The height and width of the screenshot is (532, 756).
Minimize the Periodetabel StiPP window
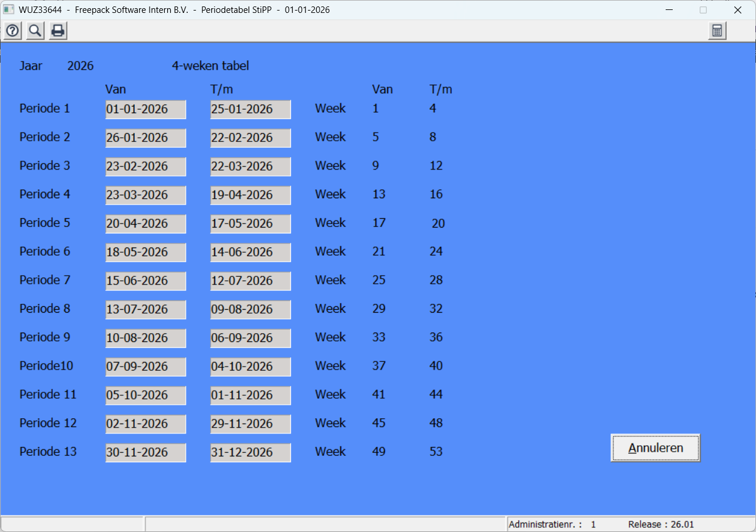pyautogui.click(x=669, y=10)
